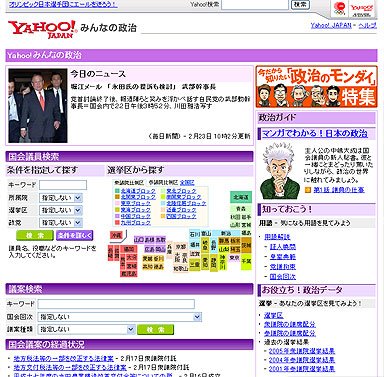Click the green 検索 button under member search
The image size is (384, 377).
click(x=35, y=235)
